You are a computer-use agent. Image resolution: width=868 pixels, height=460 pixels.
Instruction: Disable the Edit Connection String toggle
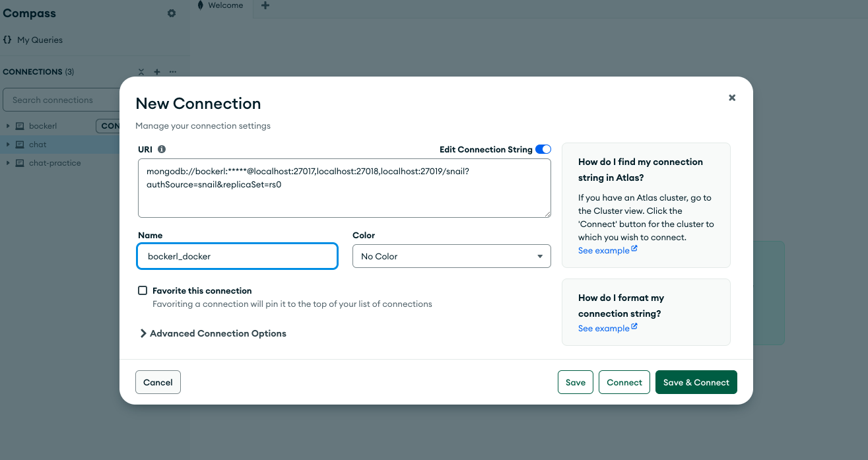(543, 149)
